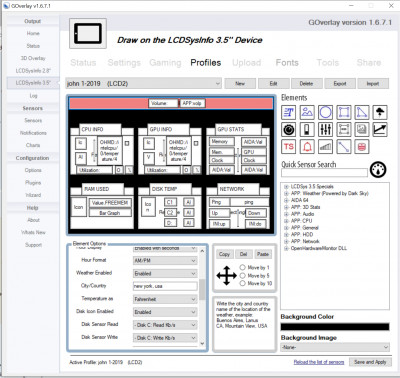The image size is (400, 378).
Task: Select Move by 5 radio option
Action: click(x=242, y=275)
